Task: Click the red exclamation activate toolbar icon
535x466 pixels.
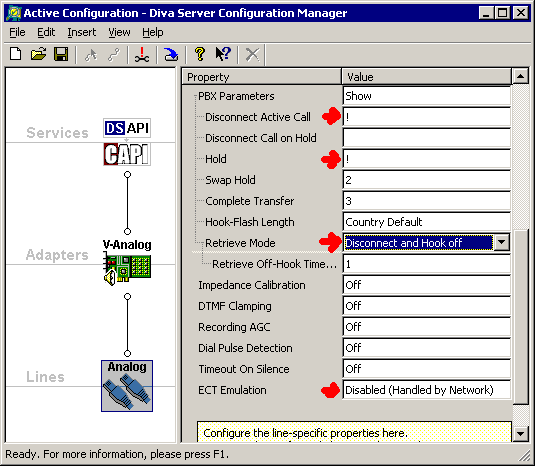Action: pos(142,54)
